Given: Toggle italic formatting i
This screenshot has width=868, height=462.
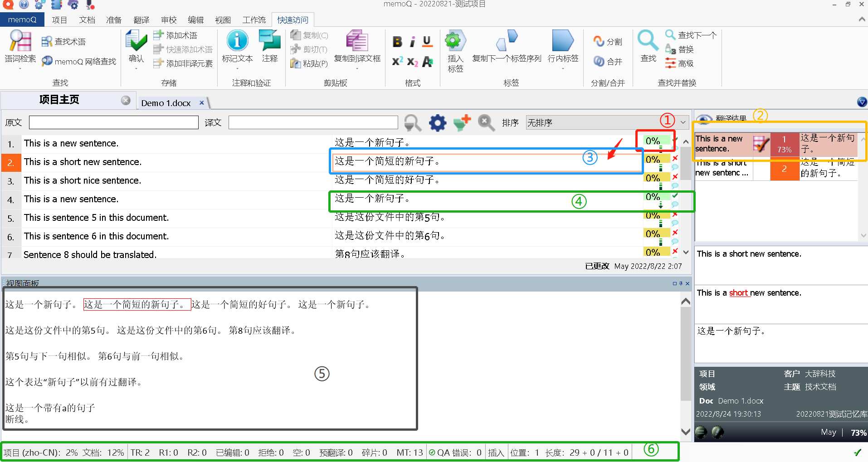Looking at the screenshot, I should (x=412, y=42).
